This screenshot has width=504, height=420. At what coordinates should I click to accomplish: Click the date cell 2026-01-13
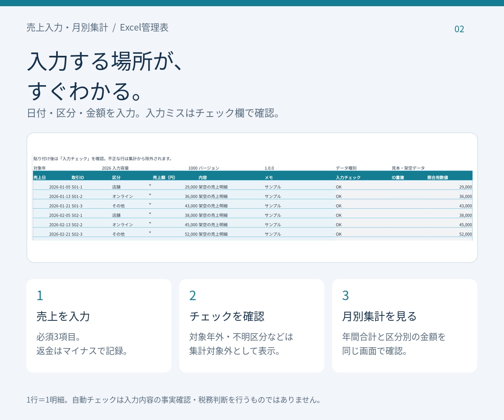(x=60, y=197)
